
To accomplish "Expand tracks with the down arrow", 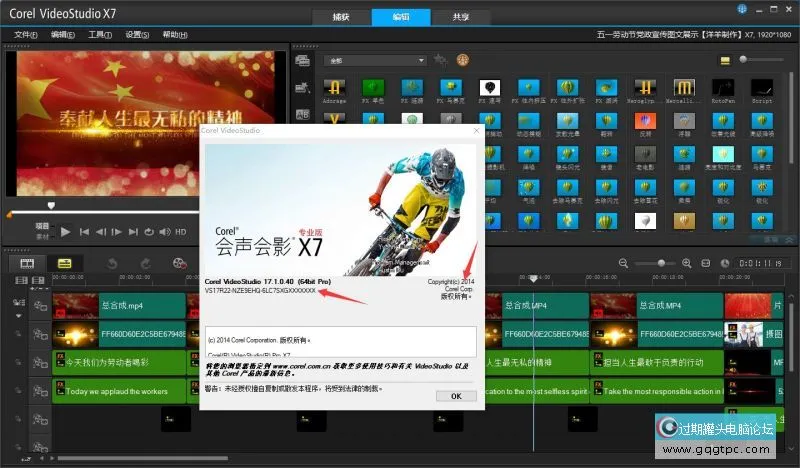I will click(18, 316).
